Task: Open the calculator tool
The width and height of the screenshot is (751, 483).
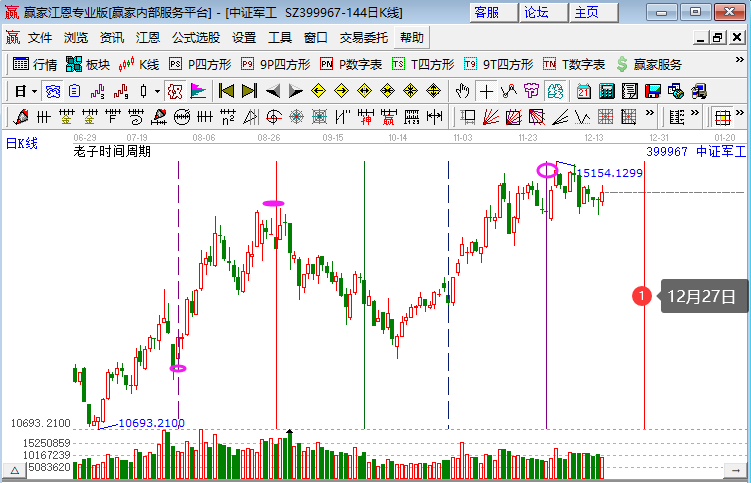Action: pyautogui.click(x=606, y=91)
